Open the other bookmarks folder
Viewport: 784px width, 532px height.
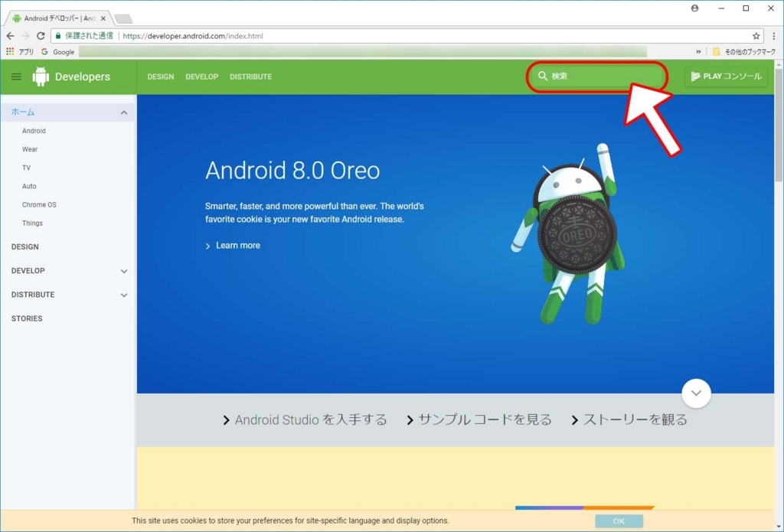[x=744, y=51]
